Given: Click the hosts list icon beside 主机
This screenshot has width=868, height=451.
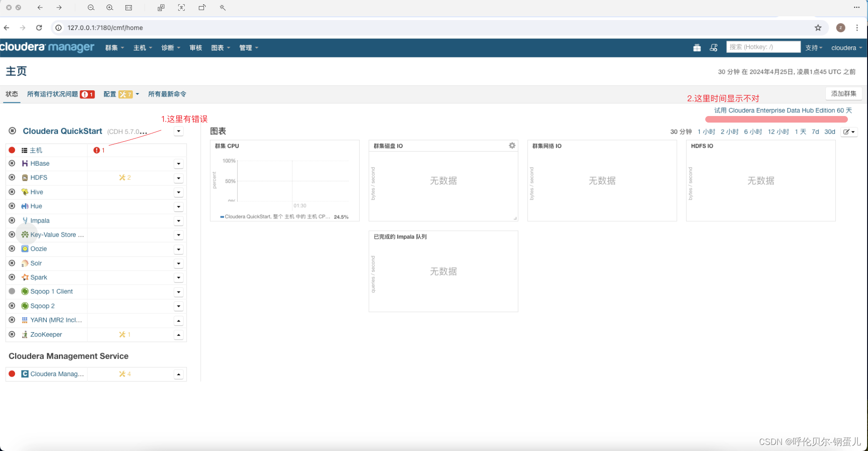Looking at the screenshot, I should (x=24, y=150).
